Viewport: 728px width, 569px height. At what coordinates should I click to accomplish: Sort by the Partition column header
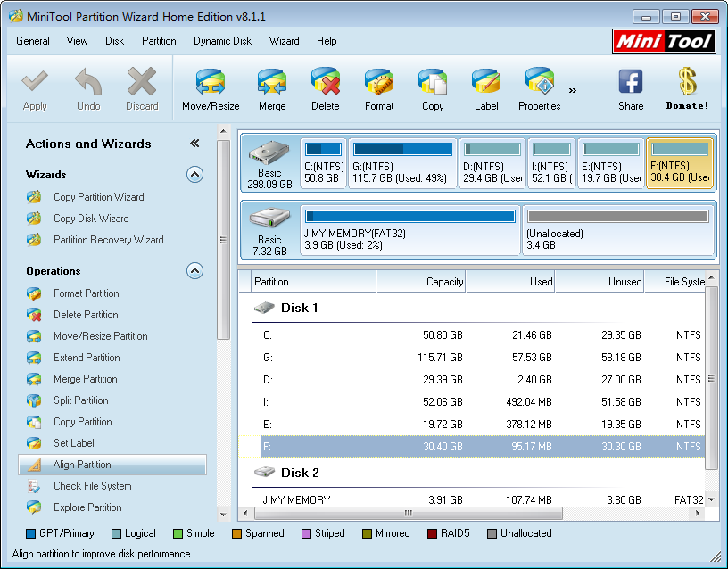(314, 282)
